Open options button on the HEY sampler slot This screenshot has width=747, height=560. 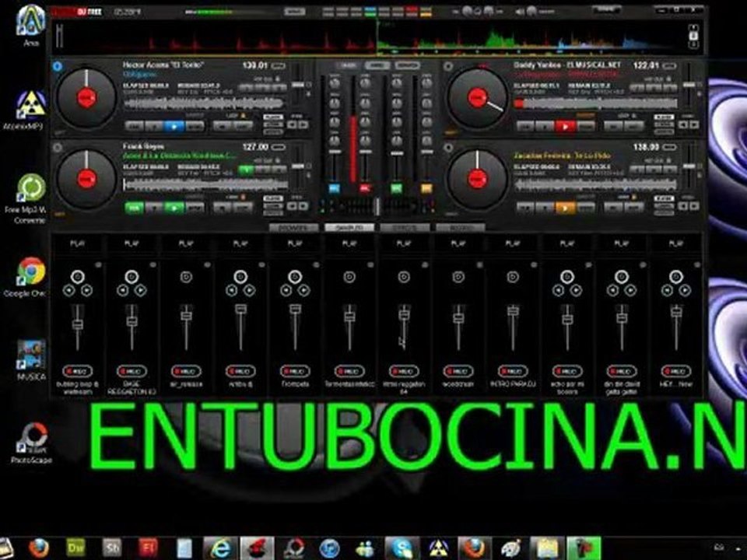pos(697,264)
